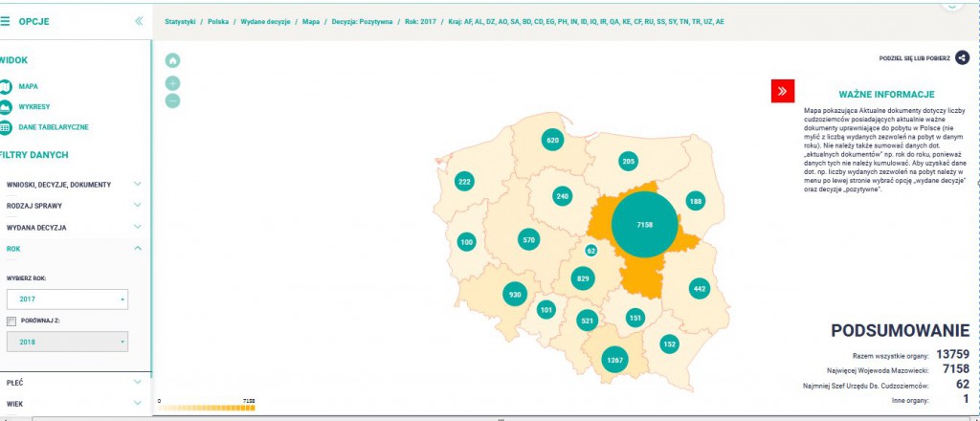The height and width of the screenshot is (421, 980).
Task: Click the home icon above the map
Action: point(172,60)
